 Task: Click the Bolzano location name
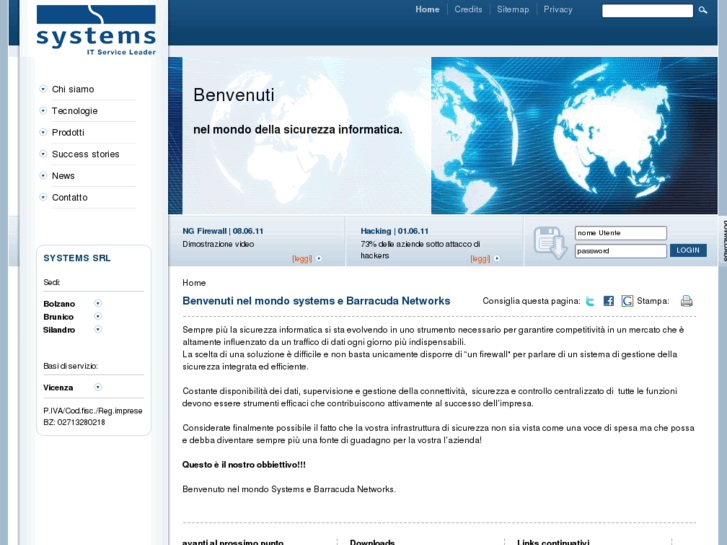pyautogui.click(x=59, y=304)
